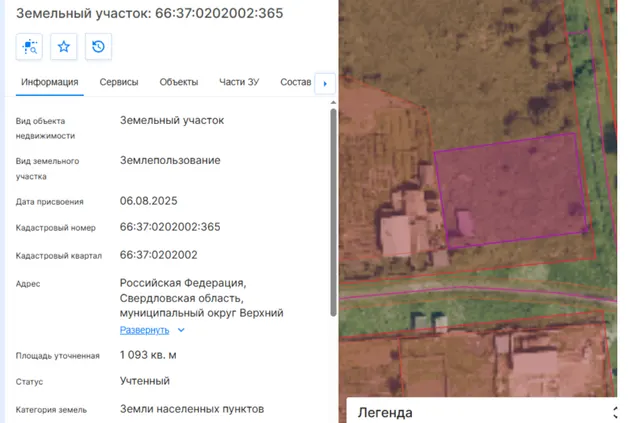Click the chevron next to Развернуть
The height and width of the screenshot is (423, 640).
click(181, 330)
